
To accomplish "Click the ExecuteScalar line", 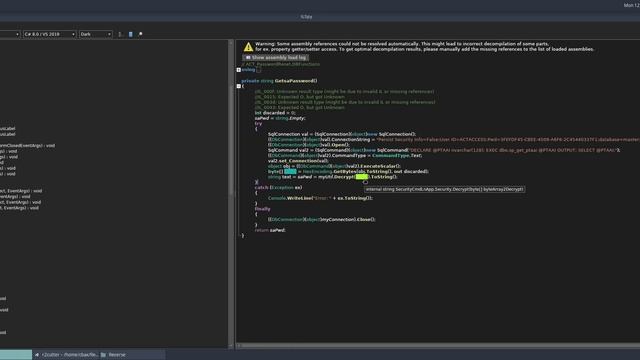I will (334, 166).
